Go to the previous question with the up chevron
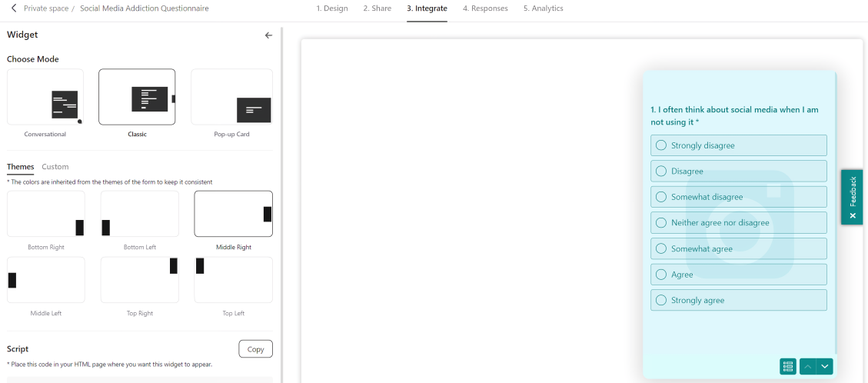The image size is (868, 383). (808, 366)
